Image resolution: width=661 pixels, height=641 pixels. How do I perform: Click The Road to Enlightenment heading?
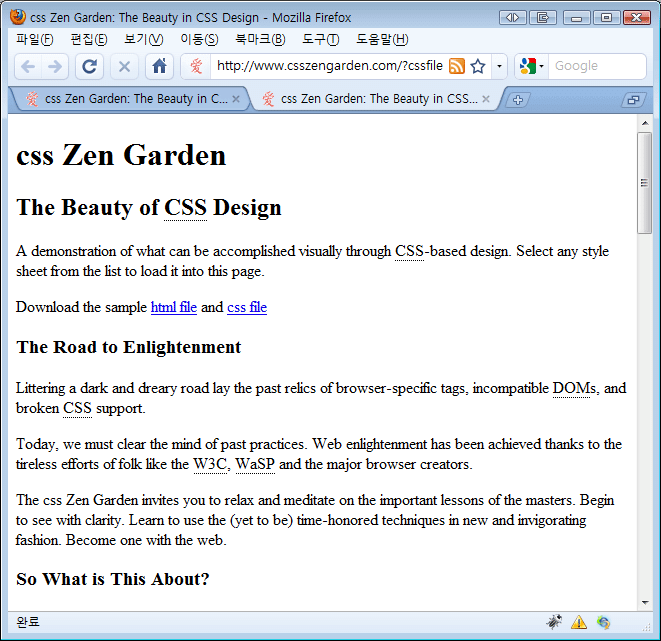pyautogui.click(x=129, y=347)
